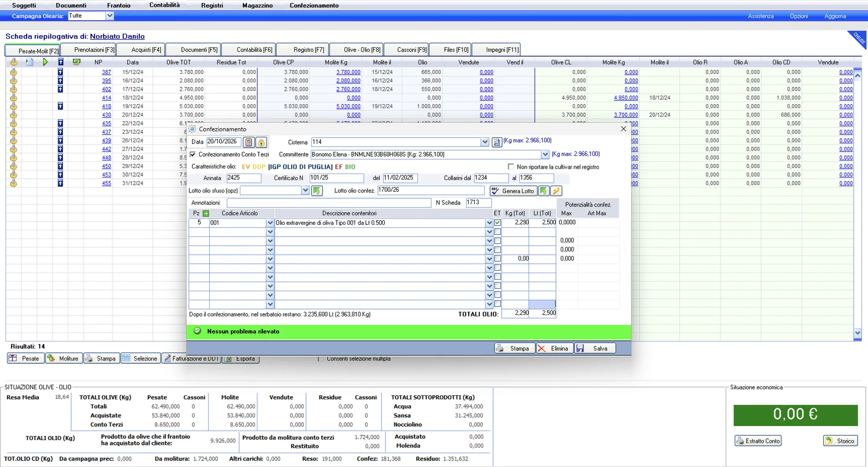Open the Magazzino menu

[257, 5]
